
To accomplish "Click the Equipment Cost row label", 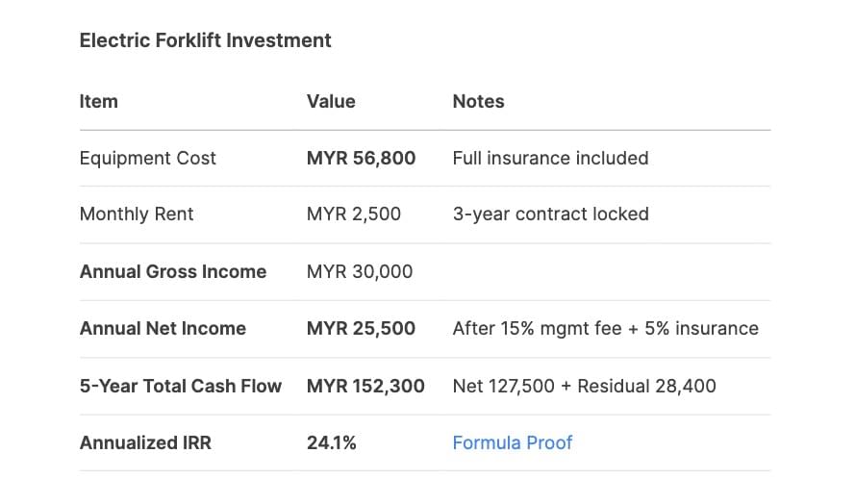I will pyautogui.click(x=148, y=158).
